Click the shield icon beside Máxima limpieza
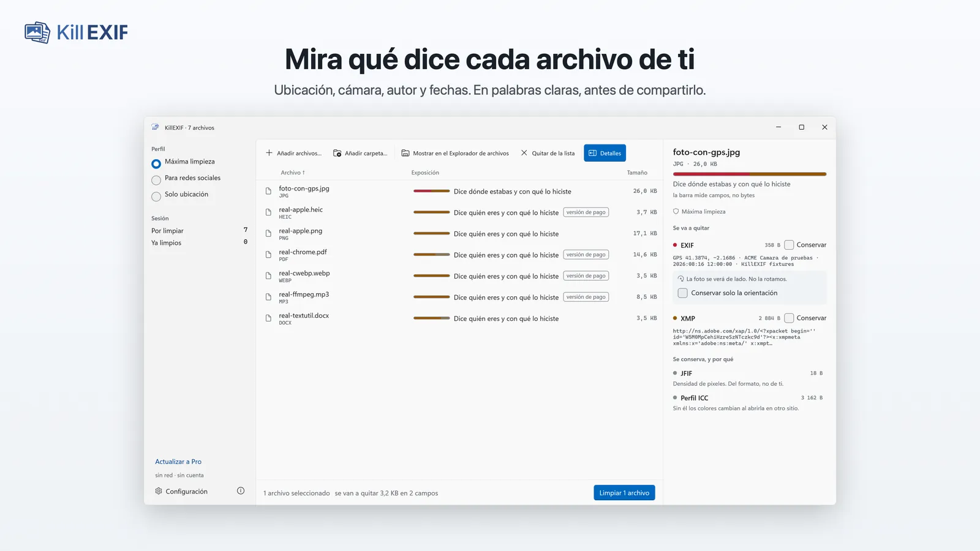Screen dimensions: 980x551 (676, 212)
